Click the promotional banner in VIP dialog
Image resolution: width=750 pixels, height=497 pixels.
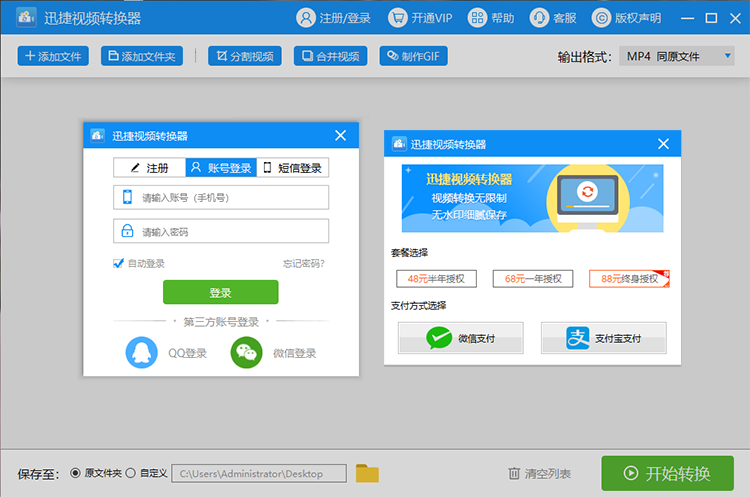tap(532, 199)
